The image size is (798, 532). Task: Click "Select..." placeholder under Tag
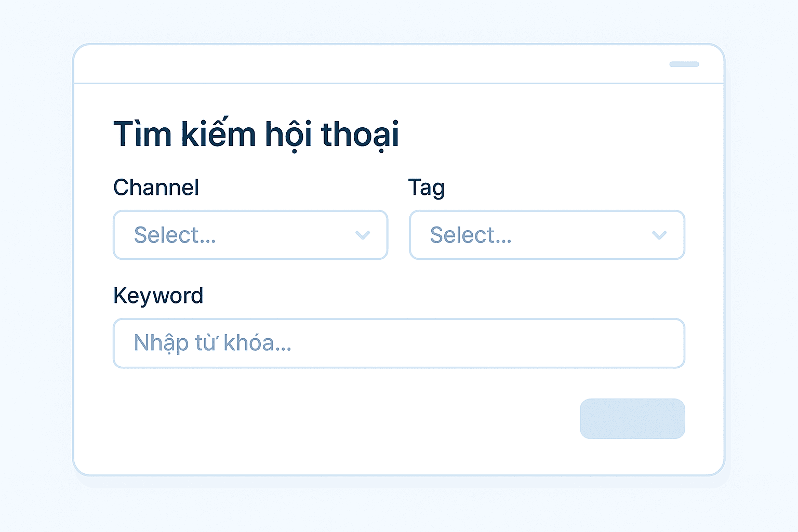tap(471, 235)
